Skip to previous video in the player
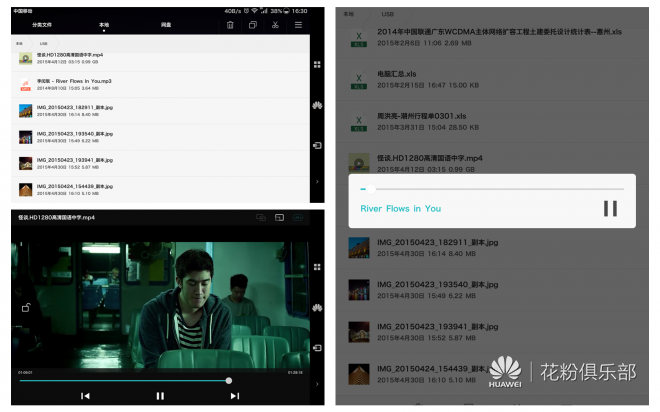Screen dimensions: 660x412 pos(85,396)
